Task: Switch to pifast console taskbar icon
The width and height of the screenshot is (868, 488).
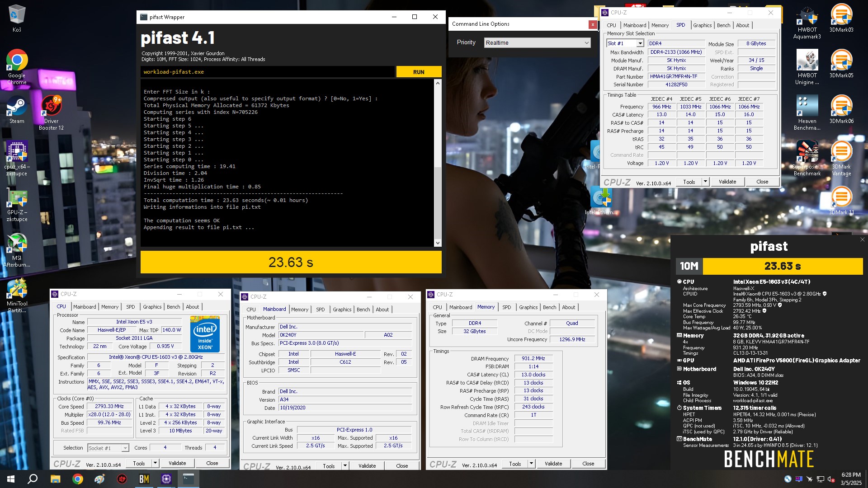Action: point(189,479)
